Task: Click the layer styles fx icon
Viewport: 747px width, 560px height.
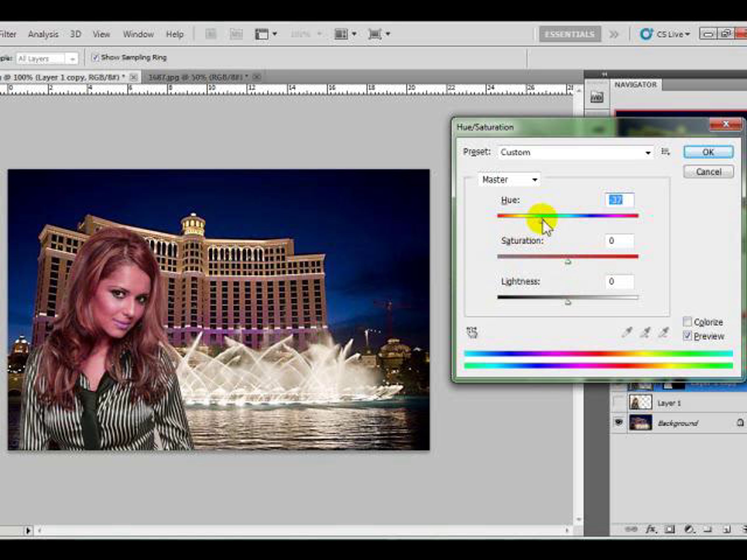Action: tap(651, 529)
